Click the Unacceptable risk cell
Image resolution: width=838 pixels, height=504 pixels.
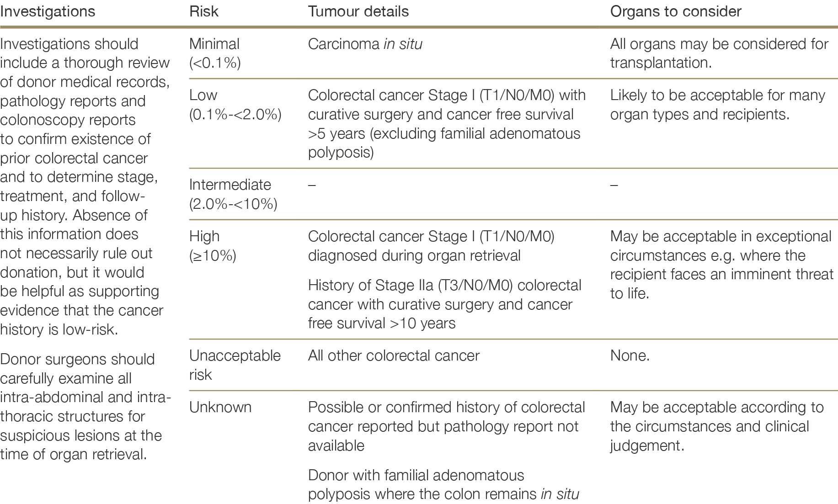[235, 365]
